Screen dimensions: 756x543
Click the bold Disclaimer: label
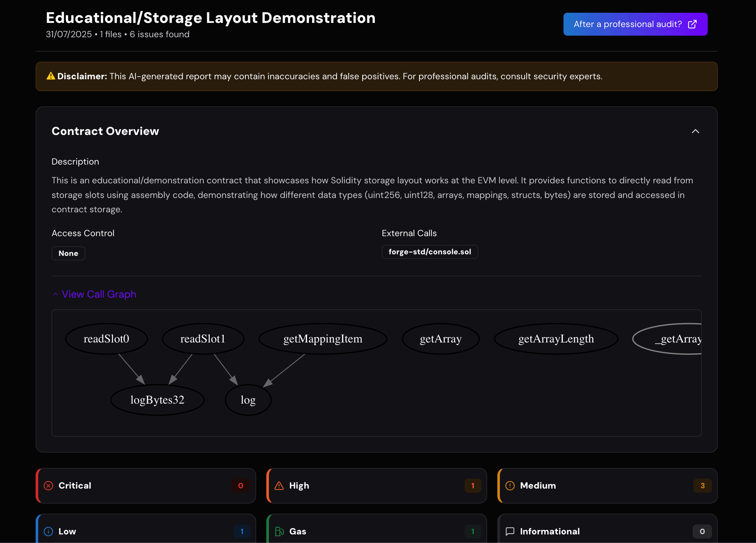pos(82,76)
